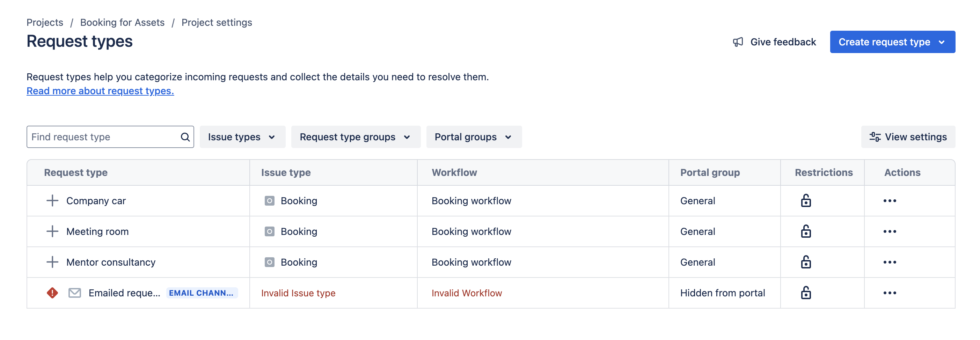Open the actions menu for Emailed request
This screenshot has width=980, height=340.
click(x=890, y=293)
